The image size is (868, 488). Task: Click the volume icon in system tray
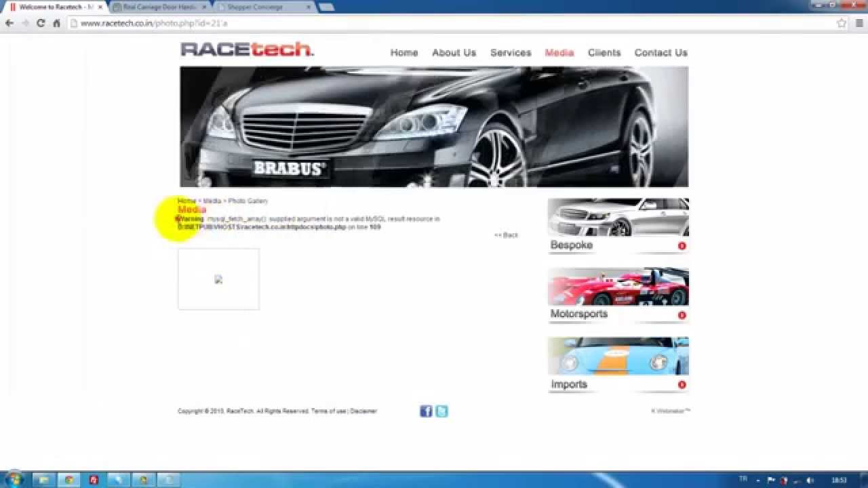tap(809, 480)
